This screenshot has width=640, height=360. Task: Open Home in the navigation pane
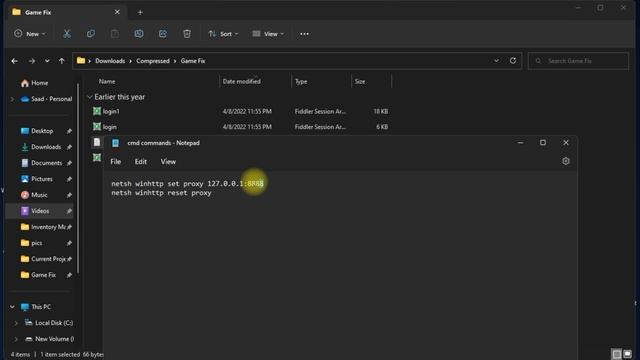tap(40, 83)
